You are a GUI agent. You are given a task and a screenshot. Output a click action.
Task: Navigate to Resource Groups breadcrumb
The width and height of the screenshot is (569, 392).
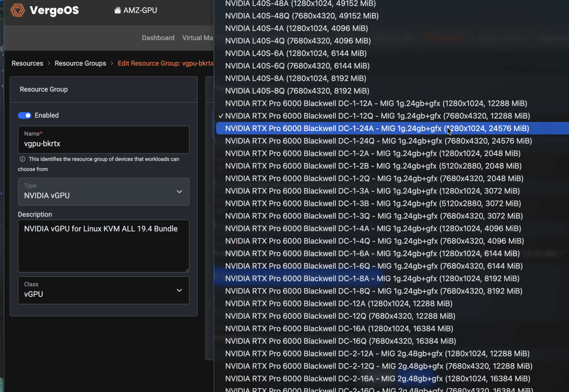[80, 63]
